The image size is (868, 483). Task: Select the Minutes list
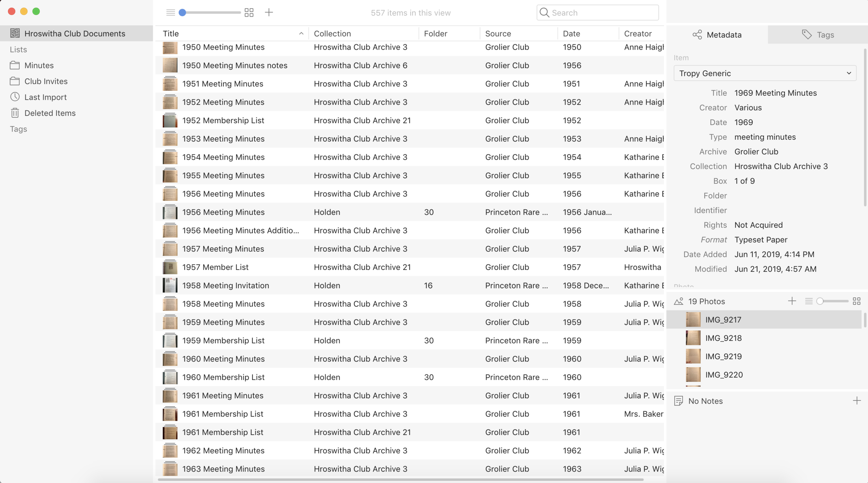(76, 65)
